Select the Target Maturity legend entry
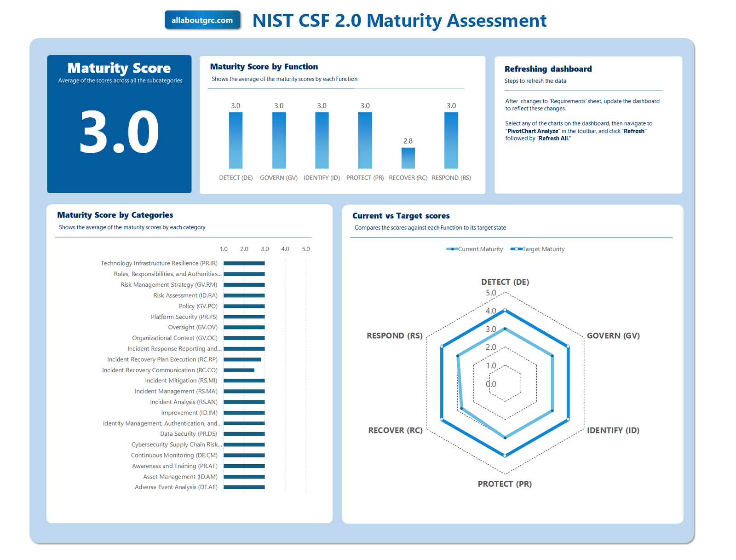This screenshot has height=560, width=736. 538,249
